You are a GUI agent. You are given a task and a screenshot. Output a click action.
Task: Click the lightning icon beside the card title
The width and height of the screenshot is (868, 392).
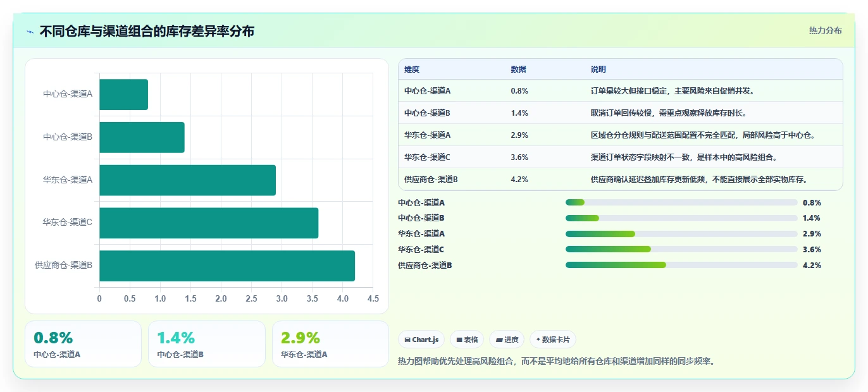(x=30, y=32)
